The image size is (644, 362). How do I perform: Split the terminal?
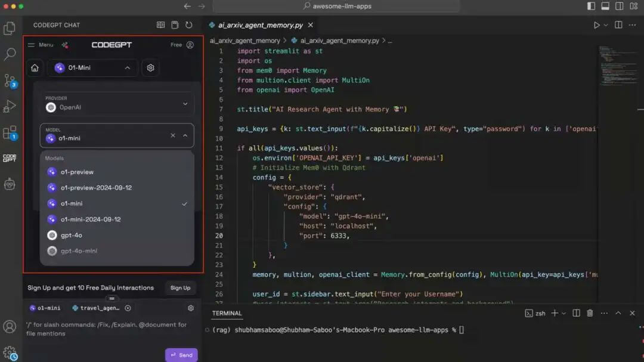click(x=576, y=314)
